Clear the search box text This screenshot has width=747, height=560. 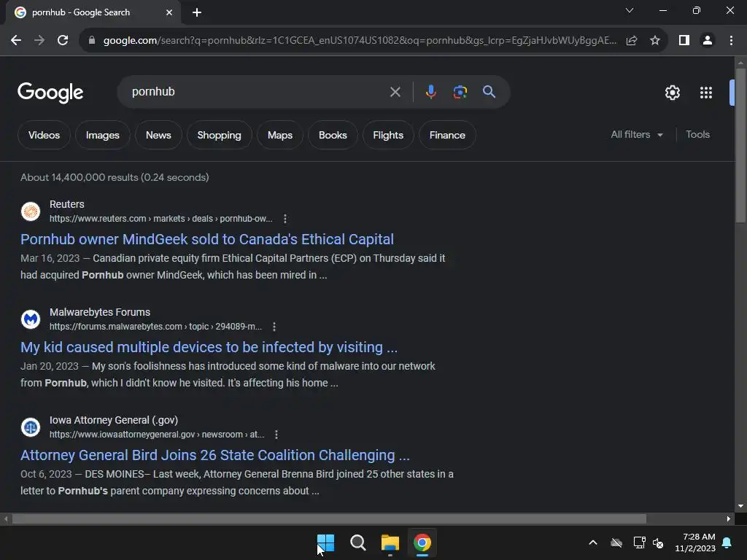pyautogui.click(x=395, y=92)
